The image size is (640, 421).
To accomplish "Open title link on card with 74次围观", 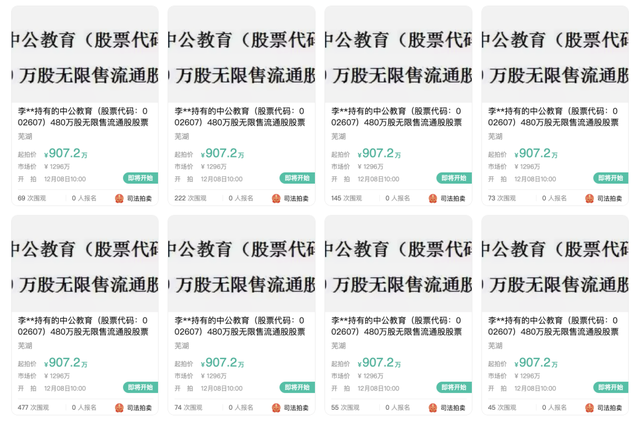I will [240, 326].
